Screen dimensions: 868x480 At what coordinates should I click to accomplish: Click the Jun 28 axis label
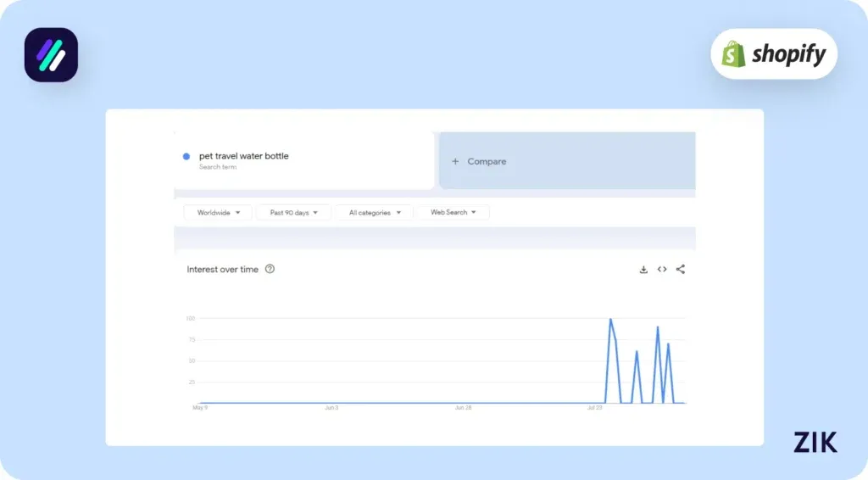(464, 408)
